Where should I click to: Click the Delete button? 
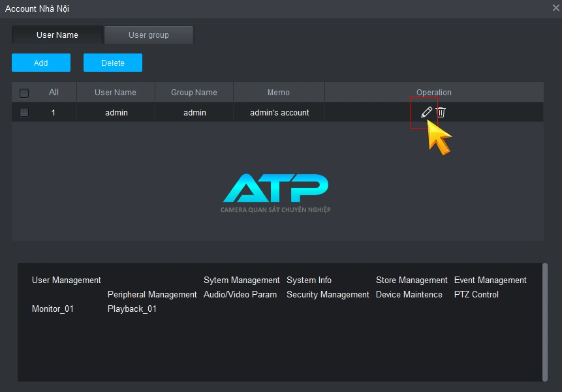[x=113, y=63]
